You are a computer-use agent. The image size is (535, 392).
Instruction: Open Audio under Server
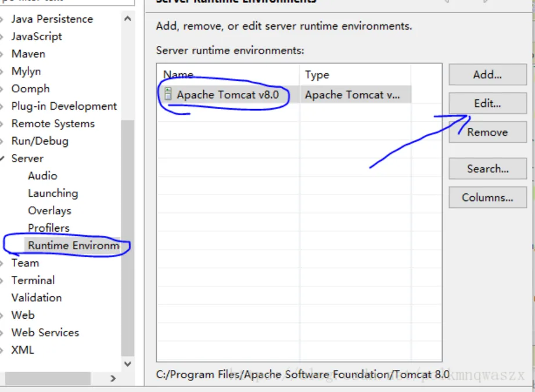click(x=42, y=175)
